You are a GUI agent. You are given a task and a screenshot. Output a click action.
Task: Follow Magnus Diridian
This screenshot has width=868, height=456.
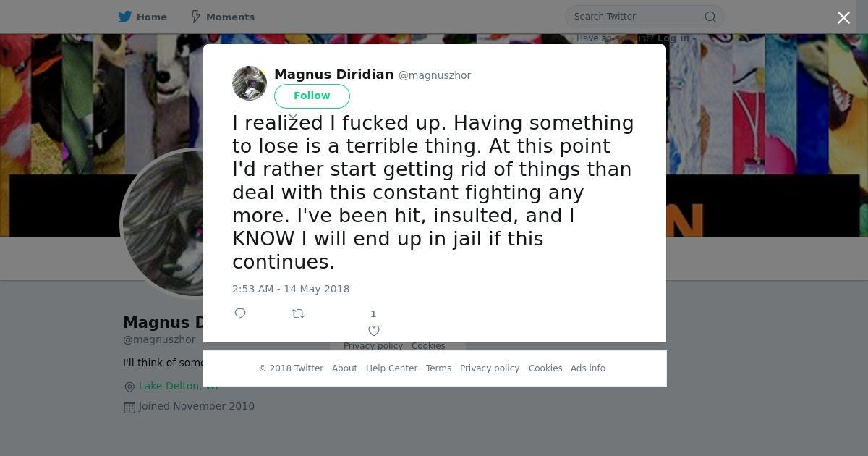click(x=312, y=96)
